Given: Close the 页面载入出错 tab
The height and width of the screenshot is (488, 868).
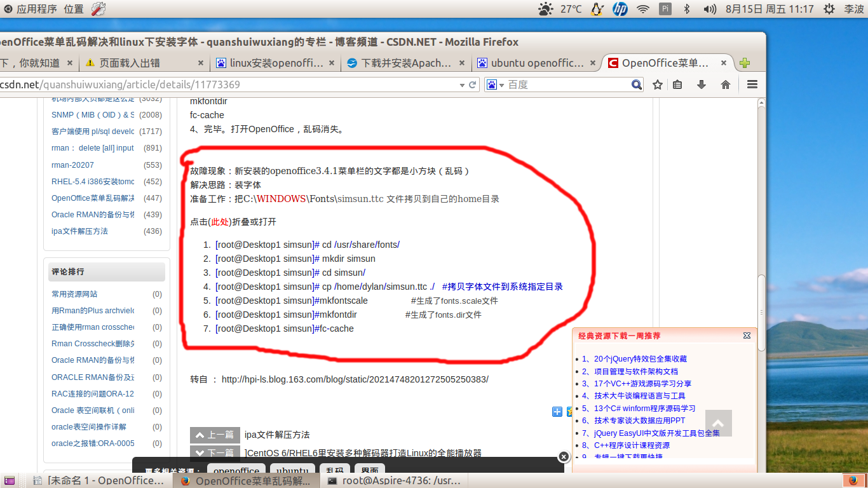Looking at the screenshot, I should pos(201,63).
